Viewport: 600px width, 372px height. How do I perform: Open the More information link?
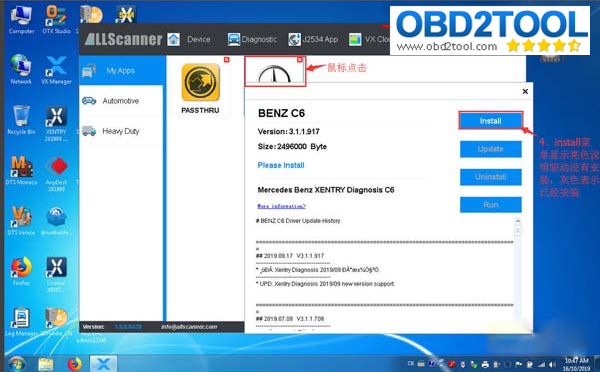coord(281,206)
